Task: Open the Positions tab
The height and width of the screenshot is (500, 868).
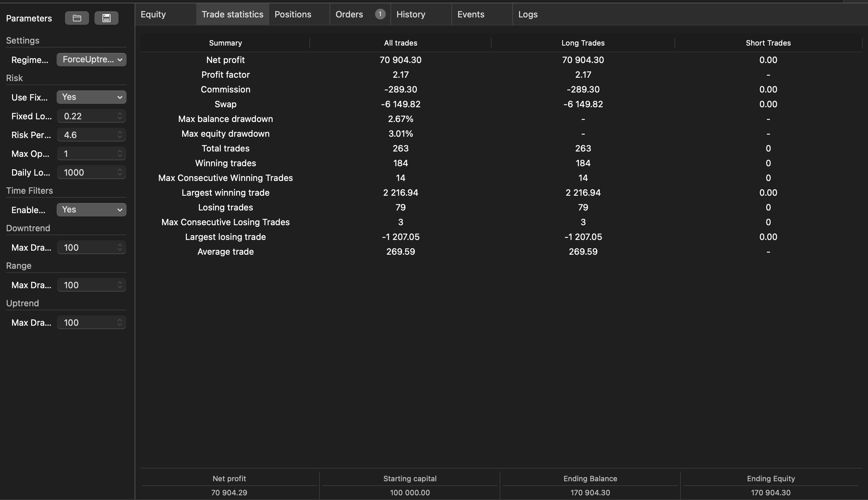Action: [x=292, y=14]
